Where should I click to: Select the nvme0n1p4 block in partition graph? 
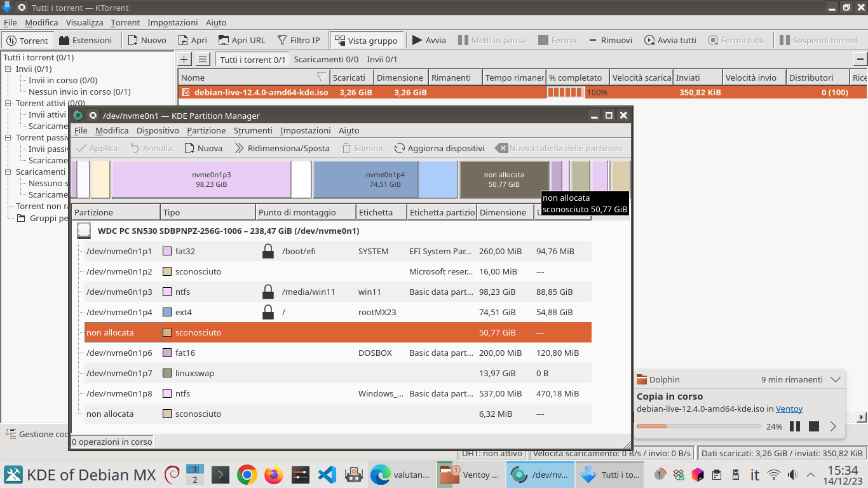coord(386,179)
